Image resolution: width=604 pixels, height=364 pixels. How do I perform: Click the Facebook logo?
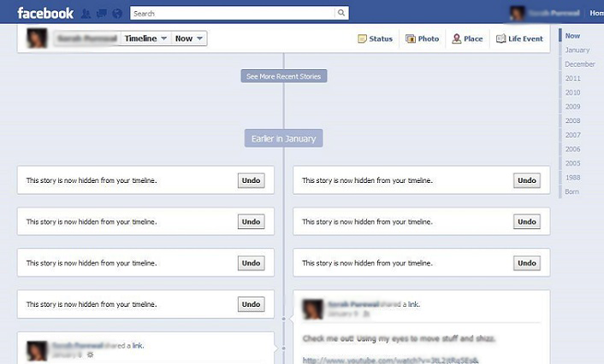click(x=45, y=13)
